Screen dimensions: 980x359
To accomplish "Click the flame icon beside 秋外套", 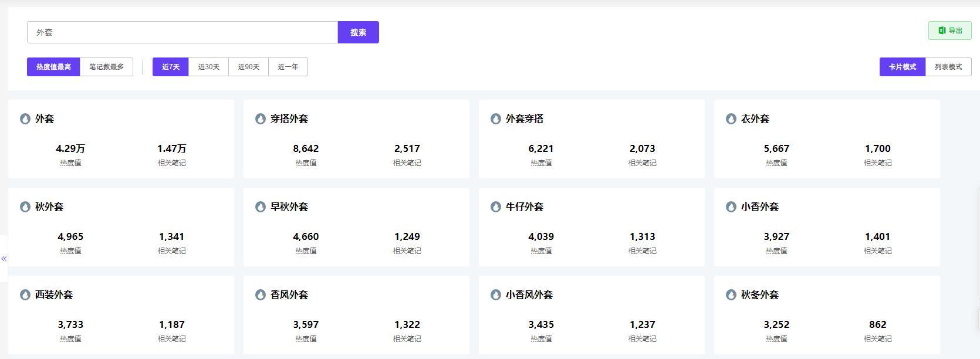I will tap(25, 206).
